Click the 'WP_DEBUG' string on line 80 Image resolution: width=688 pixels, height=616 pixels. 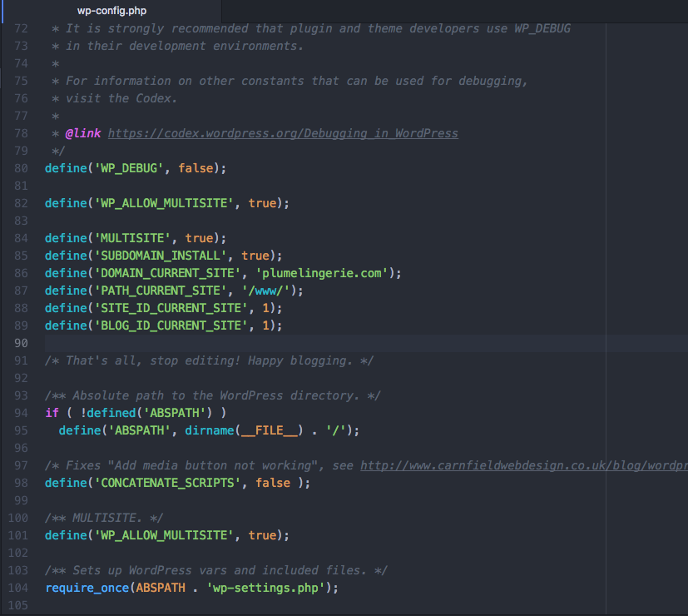point(129,168)
